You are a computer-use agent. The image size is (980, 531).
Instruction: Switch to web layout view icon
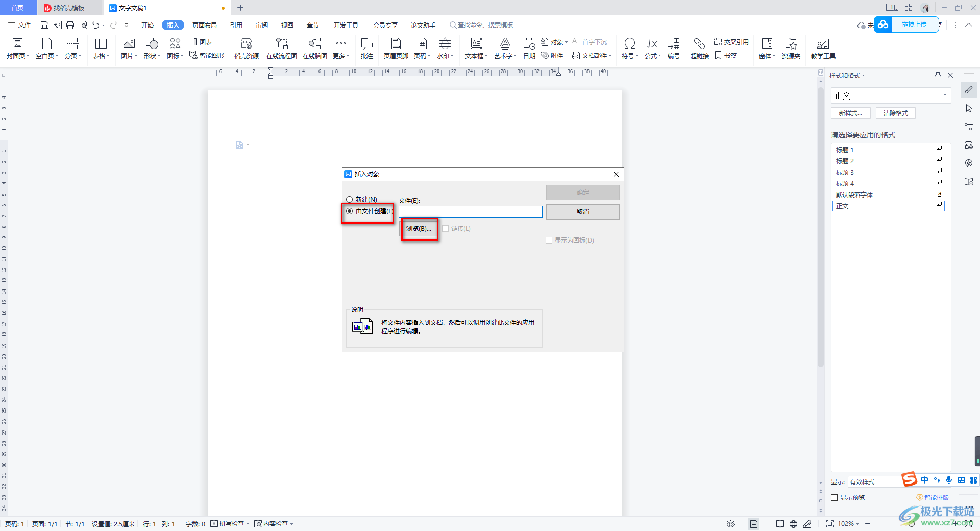coord(793,524)
